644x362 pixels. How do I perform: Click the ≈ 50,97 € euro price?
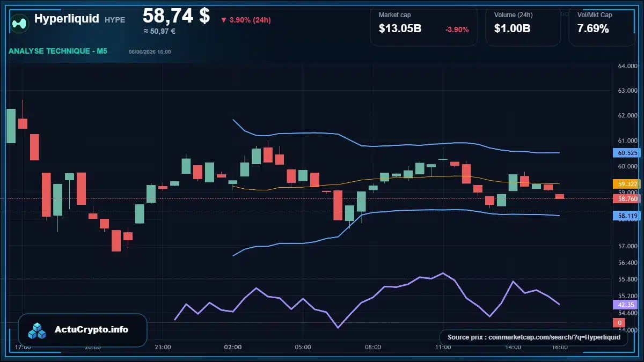(159, 31)
